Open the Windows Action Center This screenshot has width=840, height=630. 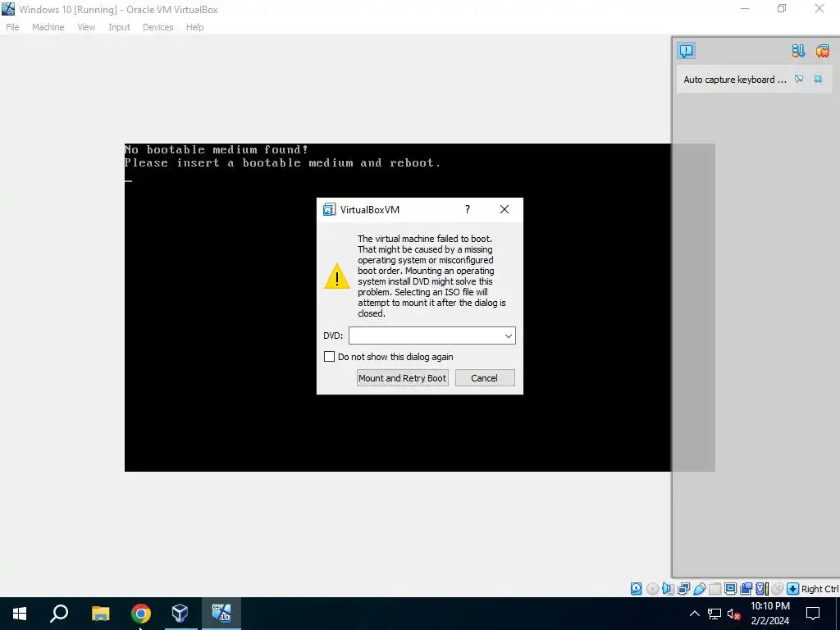813,614
